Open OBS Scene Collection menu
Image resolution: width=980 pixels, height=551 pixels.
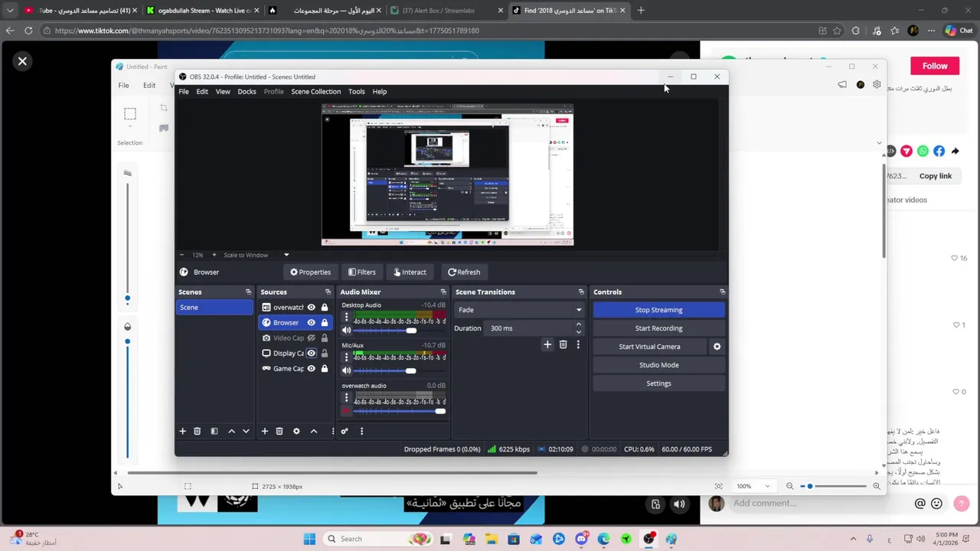click(x=315, y=91)
